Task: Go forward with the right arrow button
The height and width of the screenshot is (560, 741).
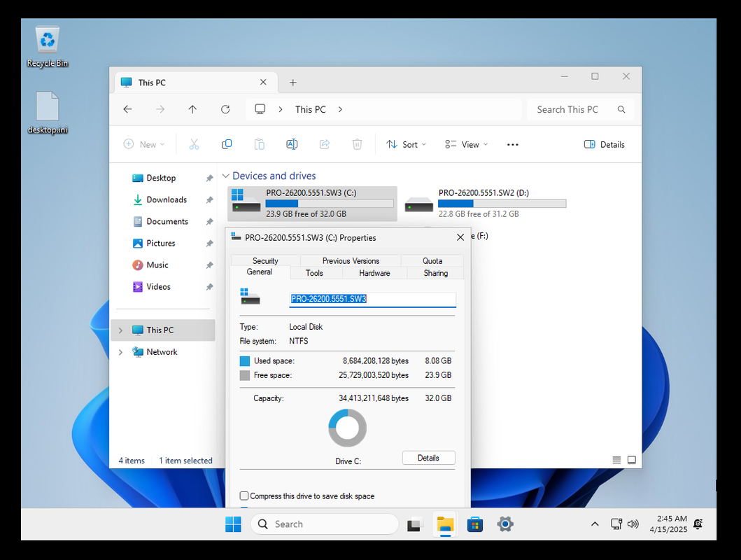Action: point(160,109)
